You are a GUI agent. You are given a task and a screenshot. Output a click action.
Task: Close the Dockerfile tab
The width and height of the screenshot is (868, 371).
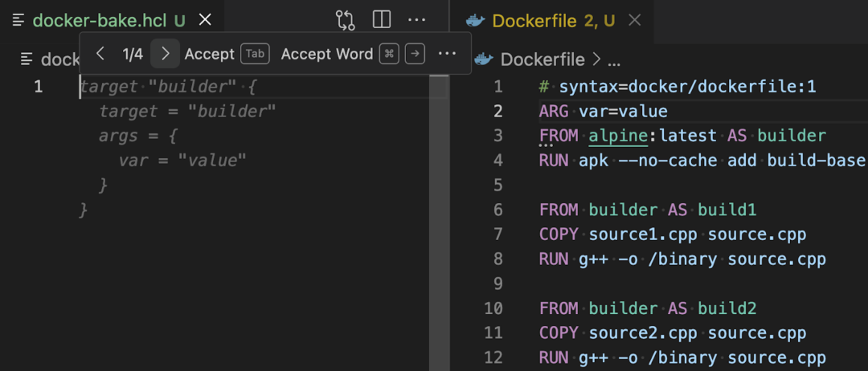634,20
